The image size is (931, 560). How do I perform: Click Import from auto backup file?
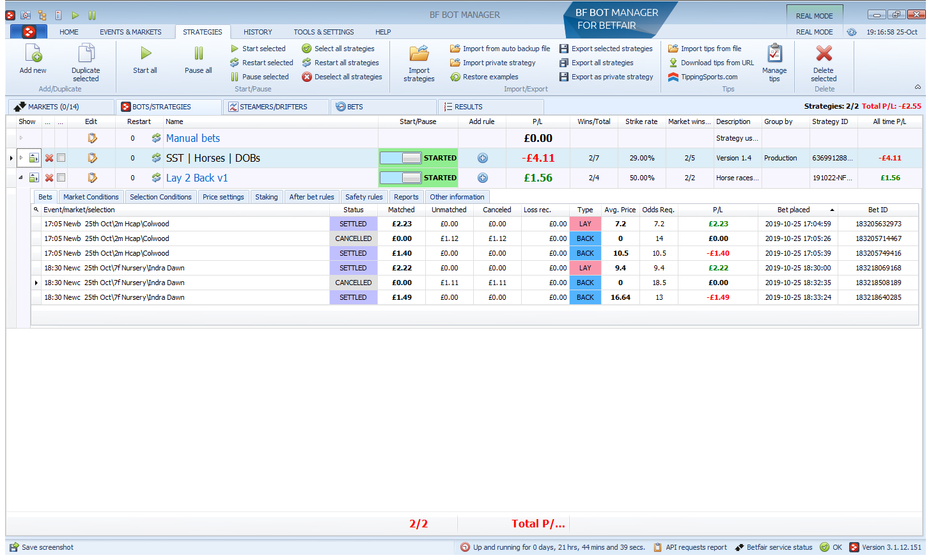pyautogui.click(x=500, y=49)
